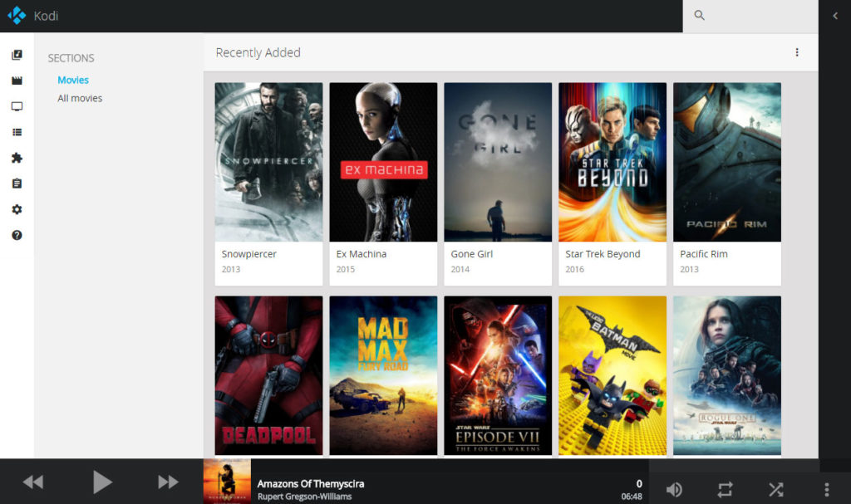Viewport: 851px width, 504px height.
Task: Open the Playlists clipboard icon
Action: [x=16, y=183]
